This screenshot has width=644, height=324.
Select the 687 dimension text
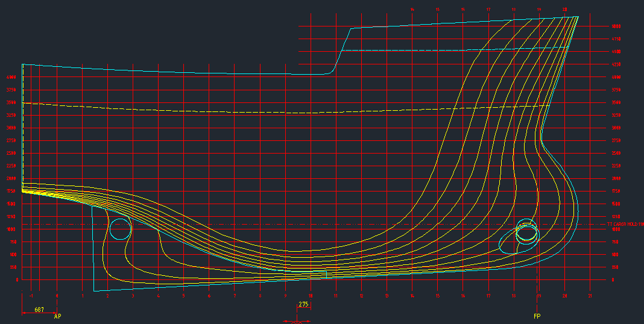pos(39,310)
